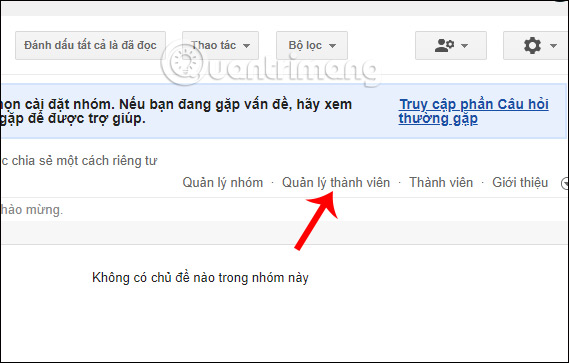Viewport: 569px width, 363px height.
Task: Open the 'Giới thiệu' link
Action: click(x=520, y=183)
